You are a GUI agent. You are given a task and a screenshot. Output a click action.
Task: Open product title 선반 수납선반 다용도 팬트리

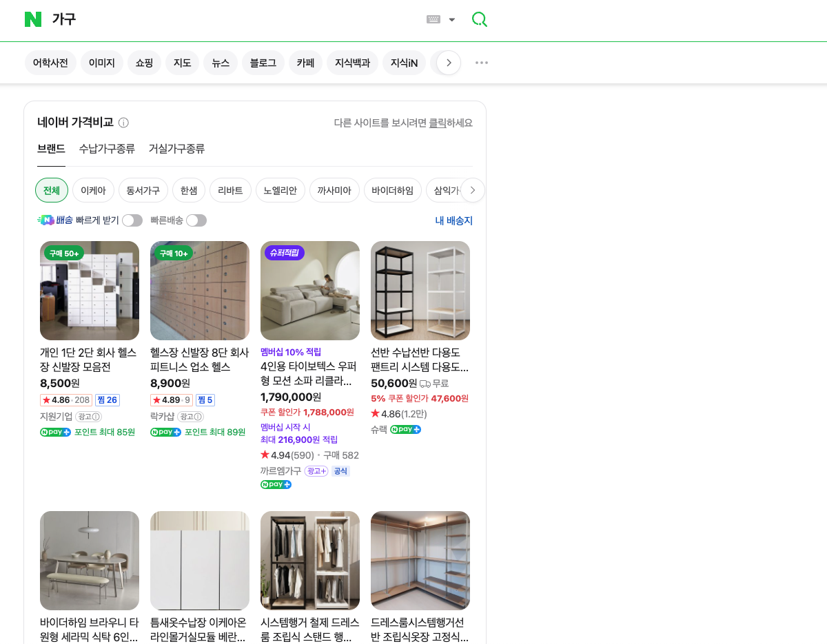420,360
